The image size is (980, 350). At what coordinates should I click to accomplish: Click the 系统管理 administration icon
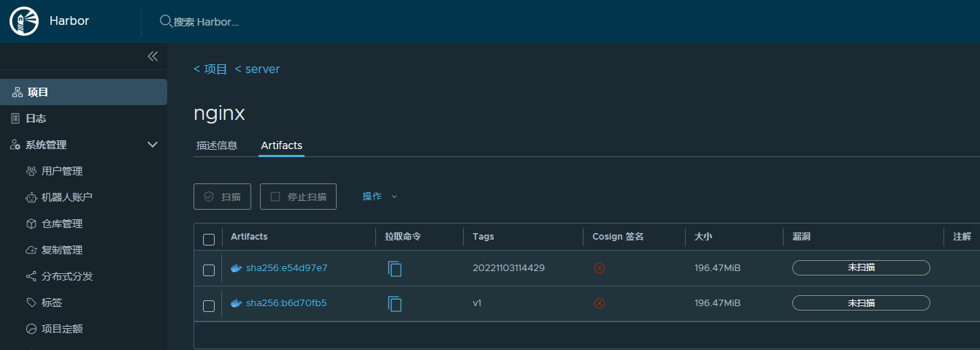click(15, 145)
